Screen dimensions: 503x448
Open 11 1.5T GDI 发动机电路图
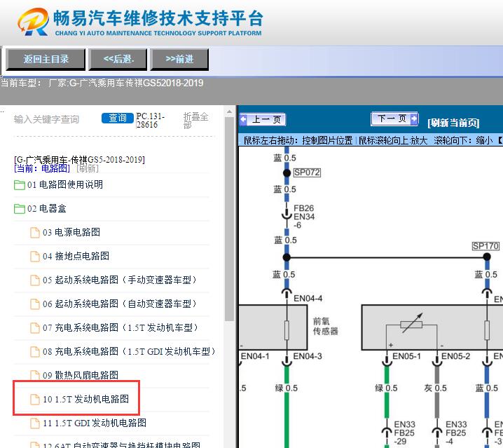[x=95, y=423]
